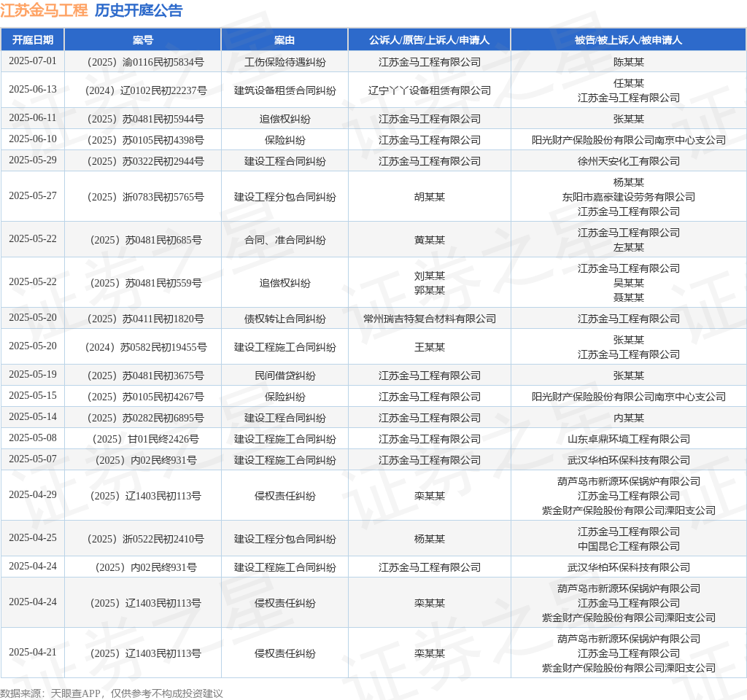Image resolution: width=747 pixels, height=700 pixels.
Task: Click defendant 东阳市嘉豪建设劳务有限公司
Action: pos(628,197)
